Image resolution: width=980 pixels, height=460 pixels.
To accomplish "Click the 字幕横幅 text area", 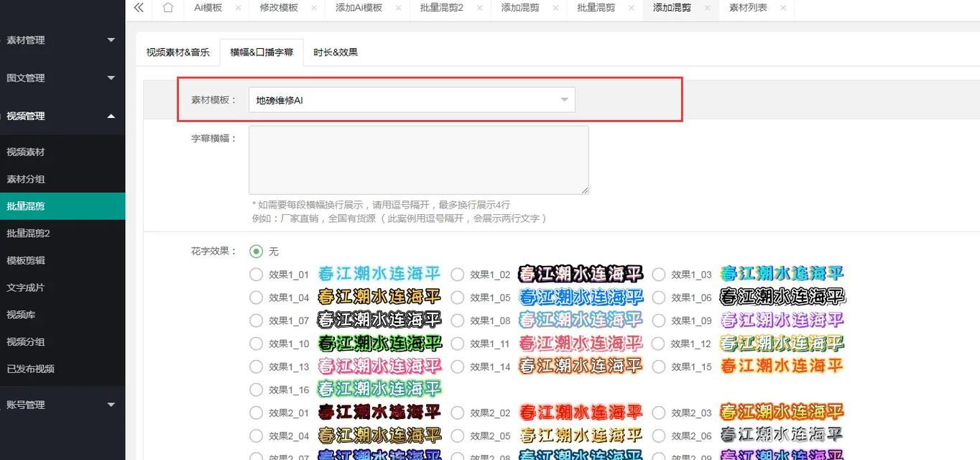I will tap(419, 160).
